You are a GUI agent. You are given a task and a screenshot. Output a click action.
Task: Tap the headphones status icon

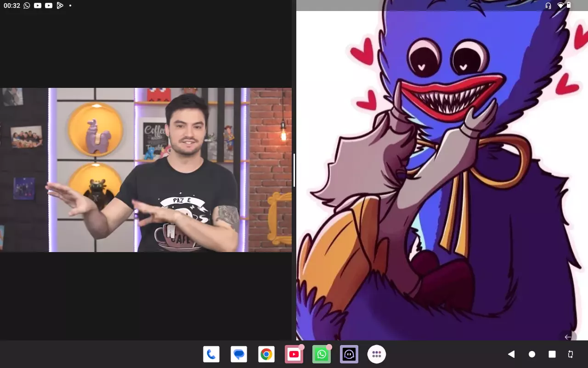[548, 6]
